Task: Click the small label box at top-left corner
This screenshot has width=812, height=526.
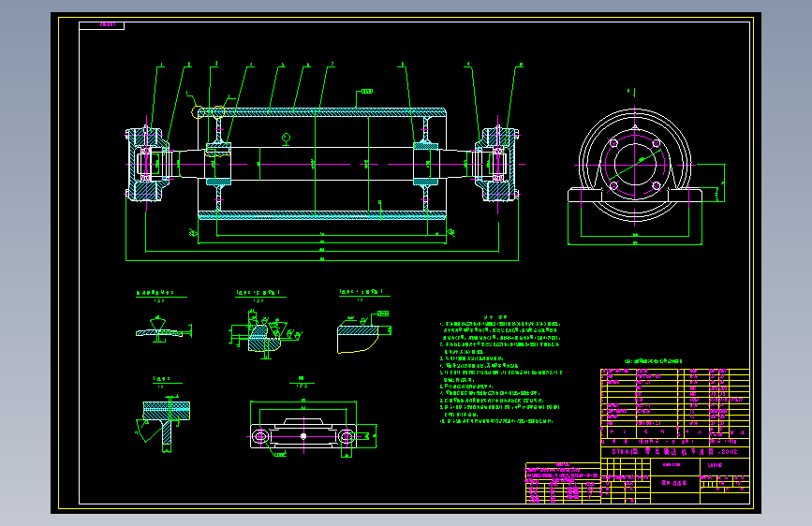Action: pyautogui.click(x=101, y=25)
